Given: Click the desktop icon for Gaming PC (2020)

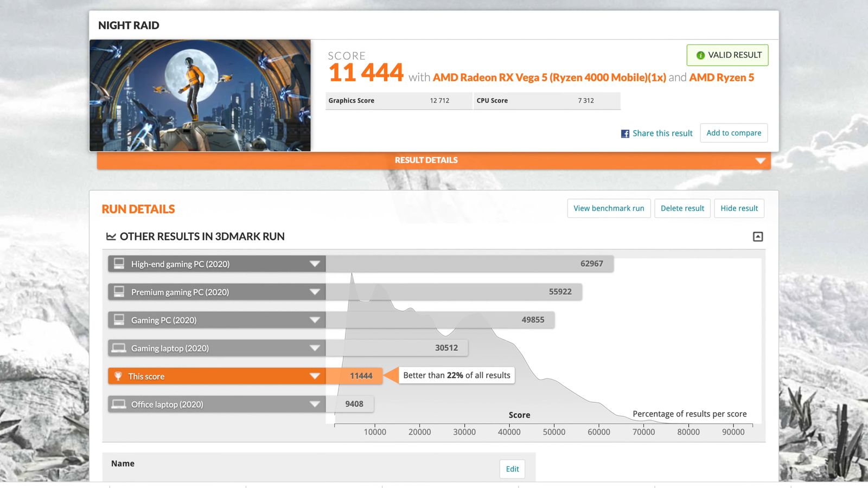Looking at the screenshot, I should click(x=119, y=320).
